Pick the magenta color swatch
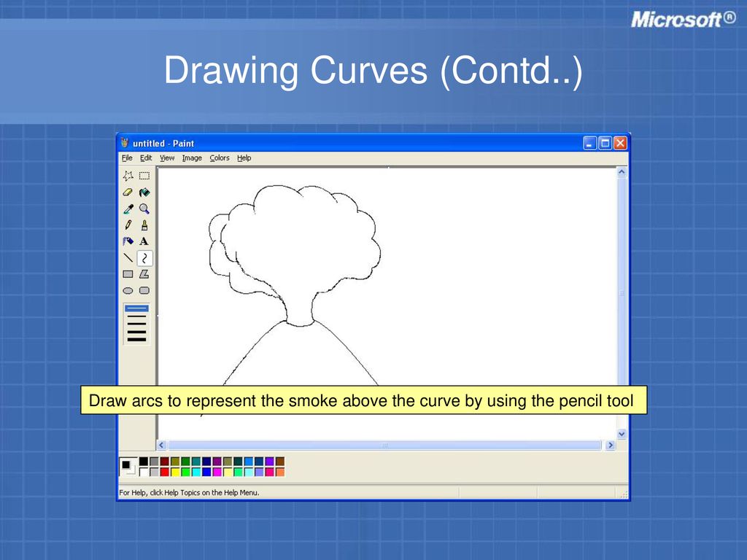Screen dimensions: 747x560 (x=217, y=472)
